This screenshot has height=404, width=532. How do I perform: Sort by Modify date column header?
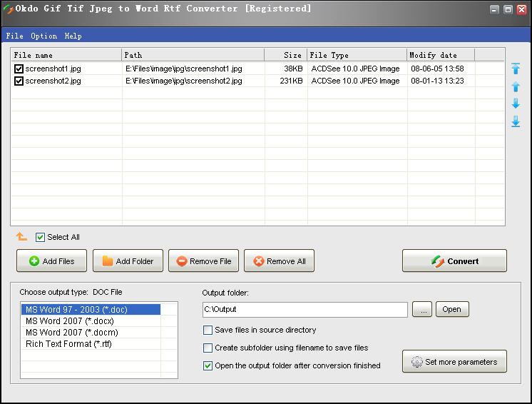pos(441,55)
